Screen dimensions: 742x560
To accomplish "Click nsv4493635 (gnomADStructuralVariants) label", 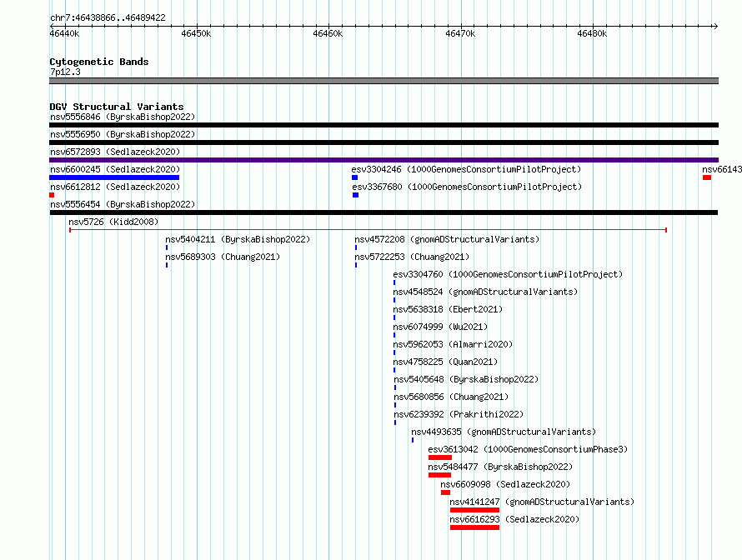I will (x=504, y=432).
